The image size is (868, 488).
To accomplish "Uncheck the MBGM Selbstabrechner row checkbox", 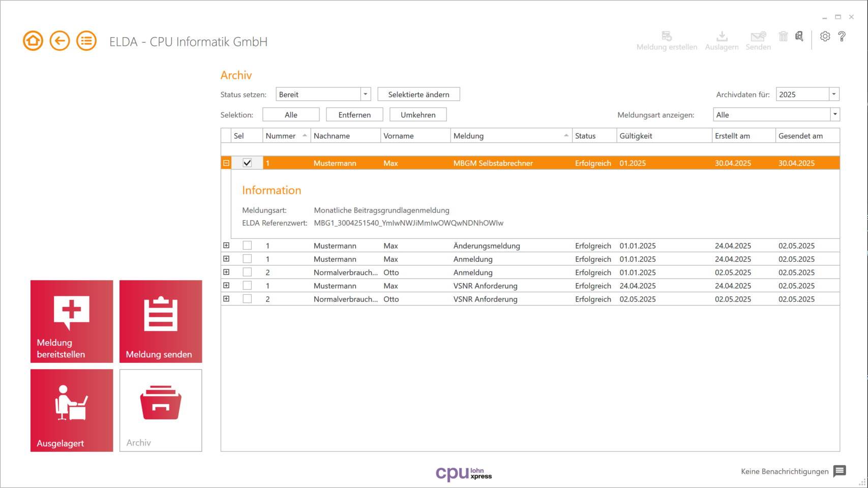I will (247, 163).
